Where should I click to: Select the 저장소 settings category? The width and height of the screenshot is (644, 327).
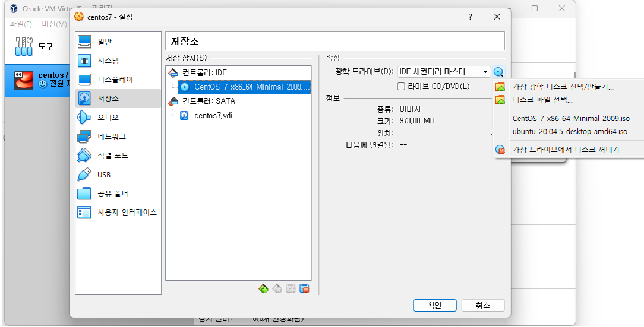(x=118, y=99)
